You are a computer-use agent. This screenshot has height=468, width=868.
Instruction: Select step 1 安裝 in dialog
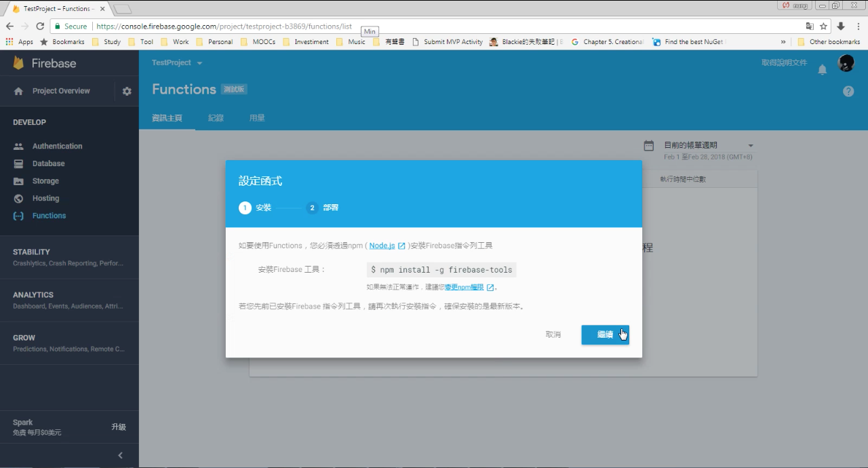[255, 208]
